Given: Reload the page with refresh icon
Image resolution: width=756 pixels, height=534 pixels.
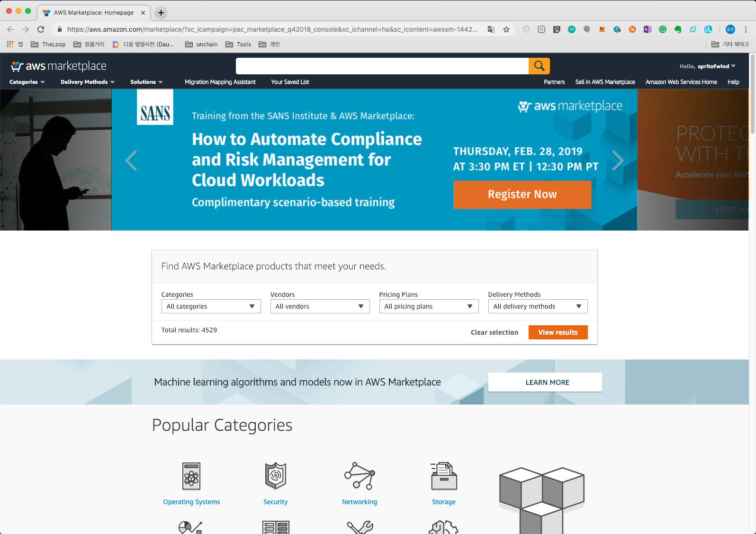Looking at the screenshot, I should pyautogui.click(x=41, y=29).
